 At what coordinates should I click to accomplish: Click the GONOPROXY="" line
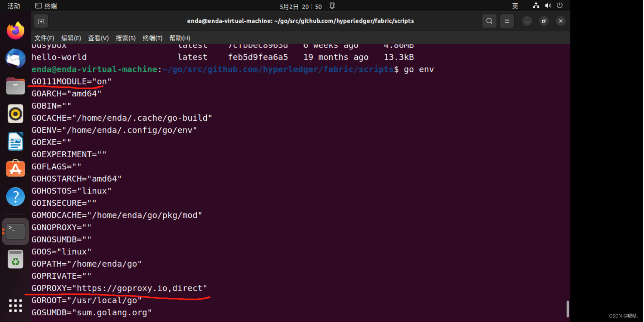click(x=61, y=227)
